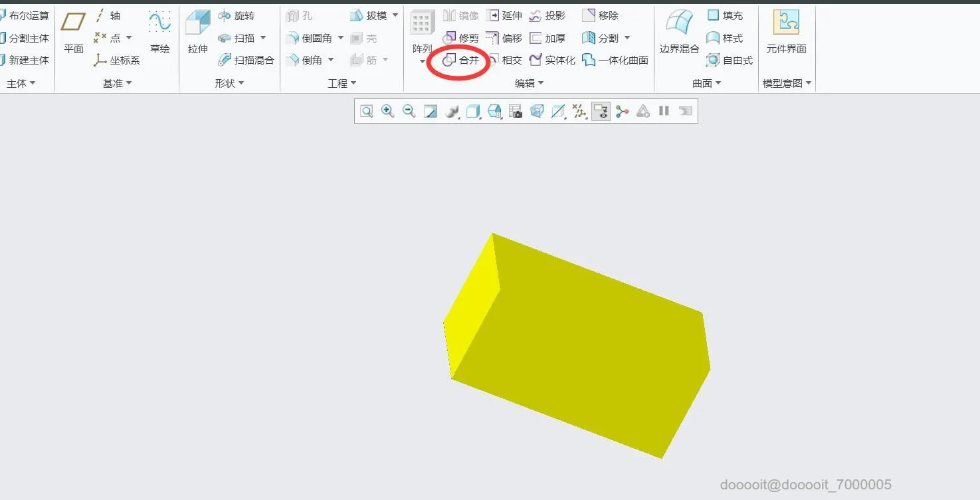Click the 填充 Fill surface tool
980x500 pixels.
coord(725,15)
